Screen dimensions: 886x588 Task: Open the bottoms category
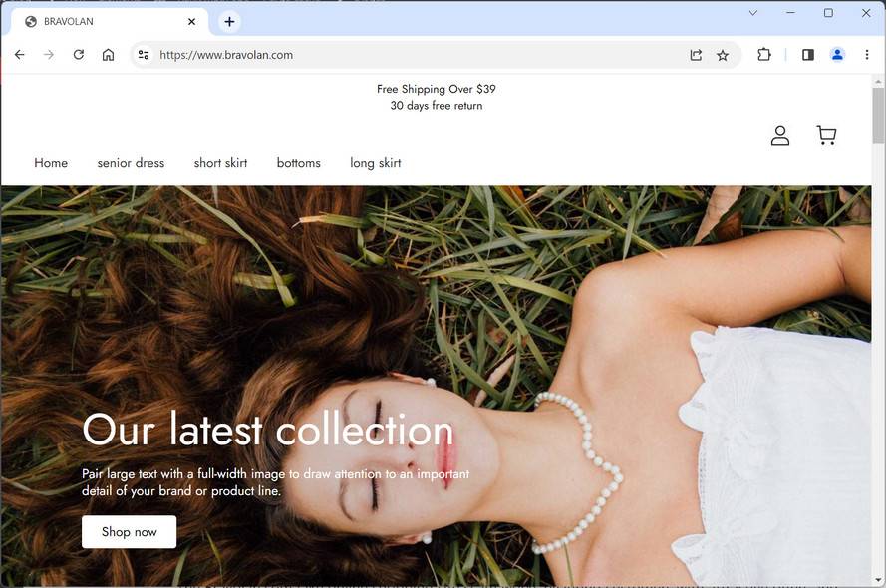pos(298,163)
